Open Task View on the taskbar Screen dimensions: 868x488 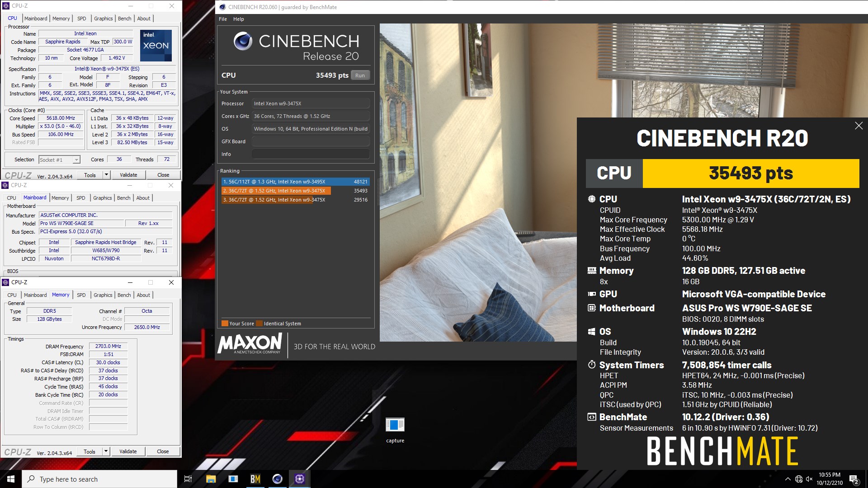pyautogui.click(x=188, y=479)
